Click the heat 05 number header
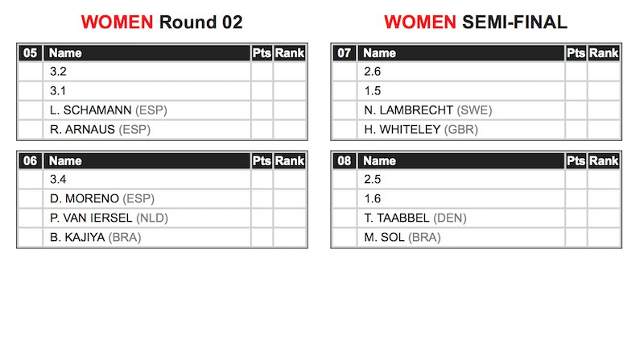Image resolution: width=644 pixels, height=341 pixels. coord(31,53)
